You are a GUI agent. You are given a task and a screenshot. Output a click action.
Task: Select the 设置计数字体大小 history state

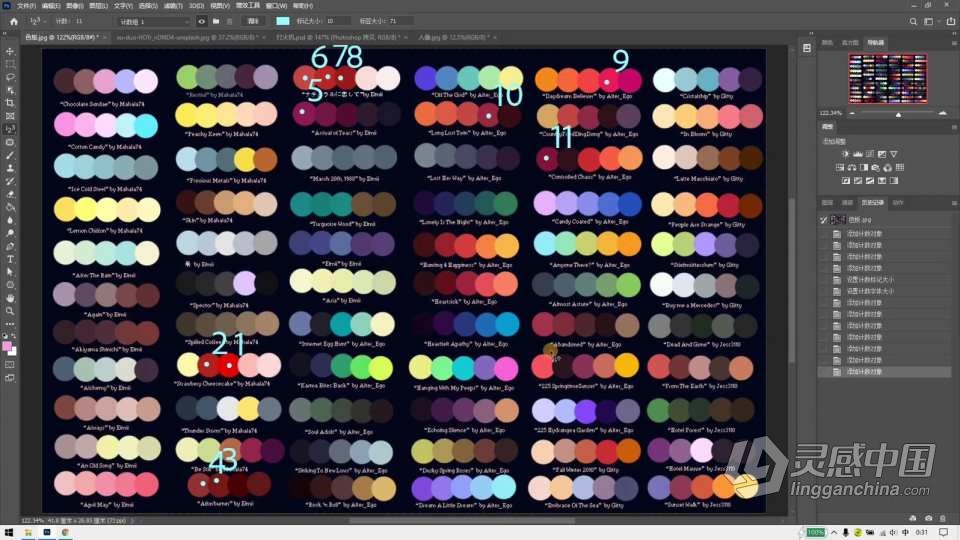pos(871,291)
